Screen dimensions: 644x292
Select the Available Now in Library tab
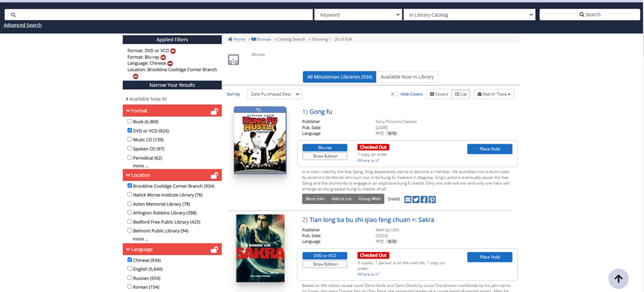tap(407, 77)
